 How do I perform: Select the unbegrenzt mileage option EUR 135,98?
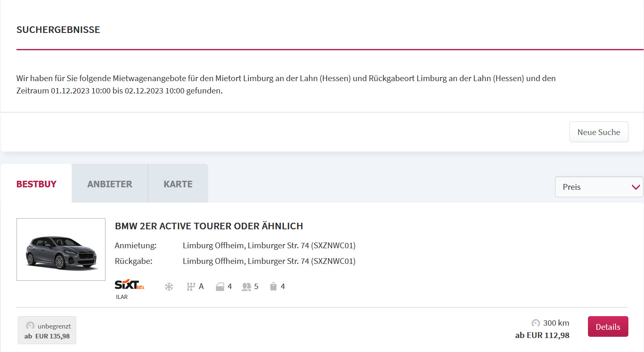(47, 330)
